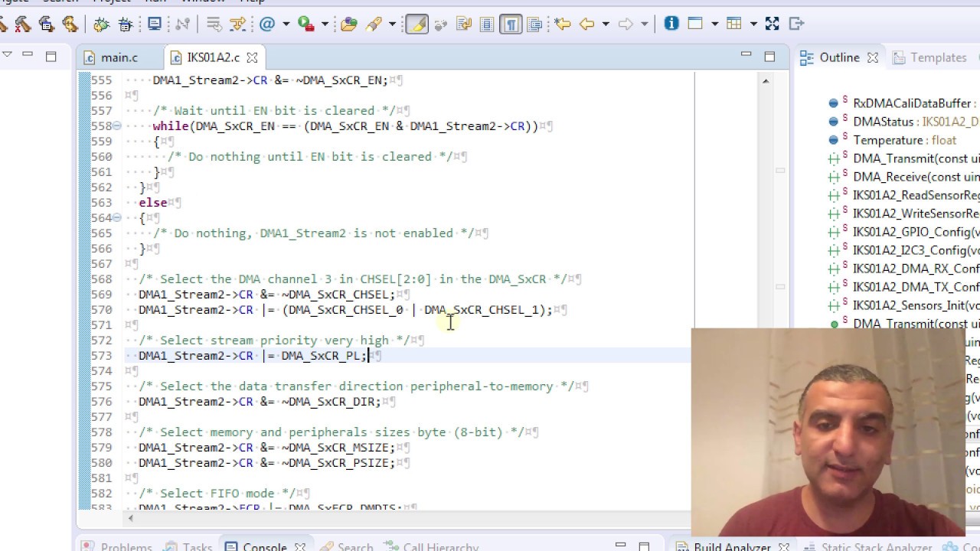Open the window layout dropdown arrow

point(714,24)
